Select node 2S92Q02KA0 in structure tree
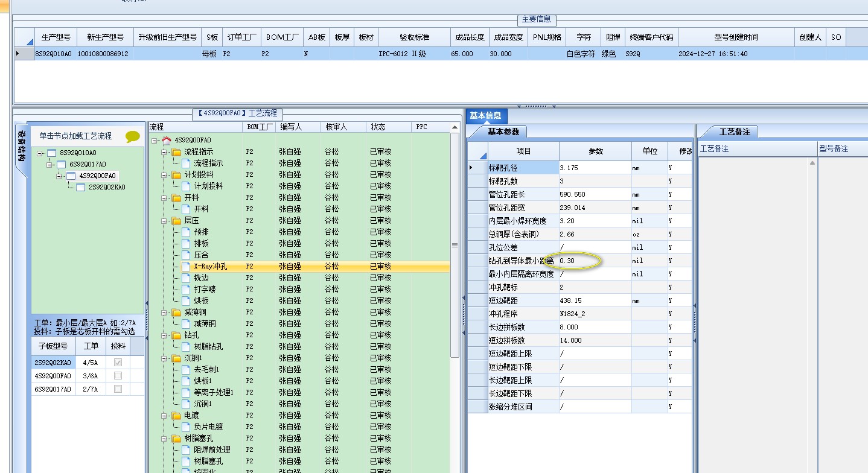Viewport: 868px width, 473px height. [x=107, y=187]
